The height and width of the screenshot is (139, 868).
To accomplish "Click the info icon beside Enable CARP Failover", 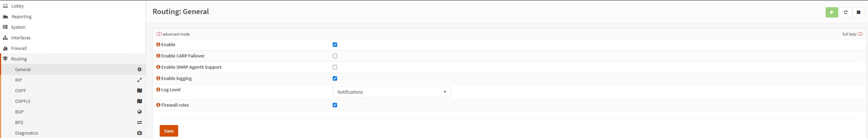I will [158, 56].
